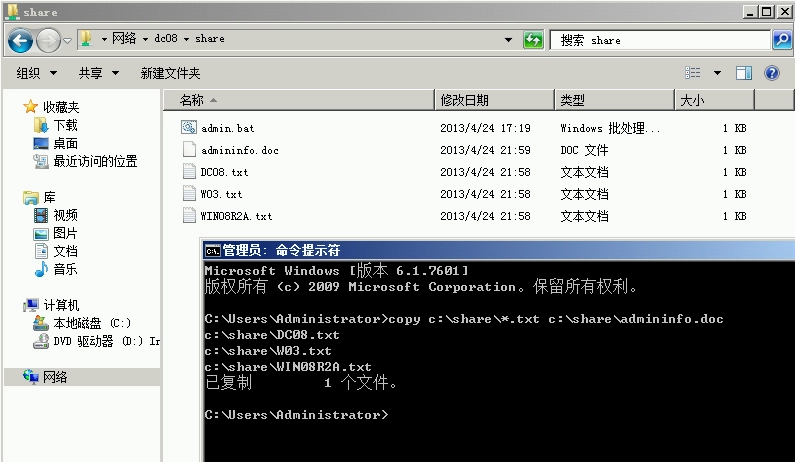Open the DVD drive (D:) in sidebar
This screenshot has width=795, height=462.
point(96,341)
